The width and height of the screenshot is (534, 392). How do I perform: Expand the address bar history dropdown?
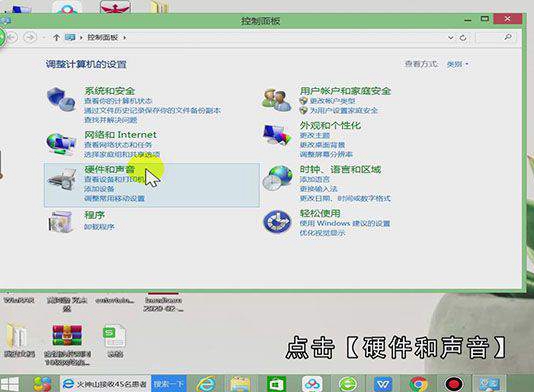(451, 37)
